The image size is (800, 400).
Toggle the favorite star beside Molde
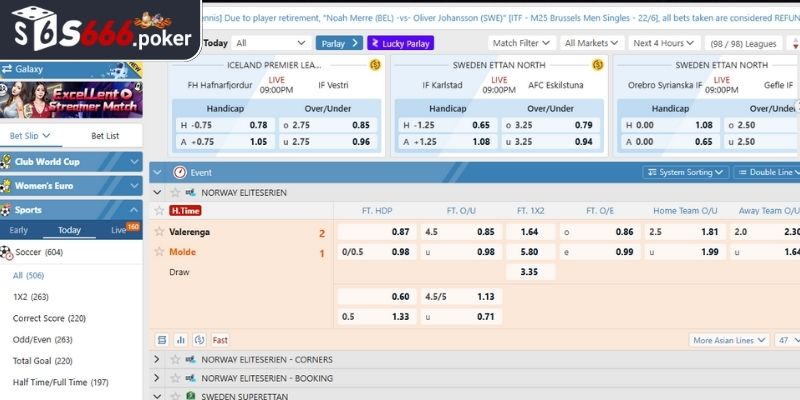[159, 252]
